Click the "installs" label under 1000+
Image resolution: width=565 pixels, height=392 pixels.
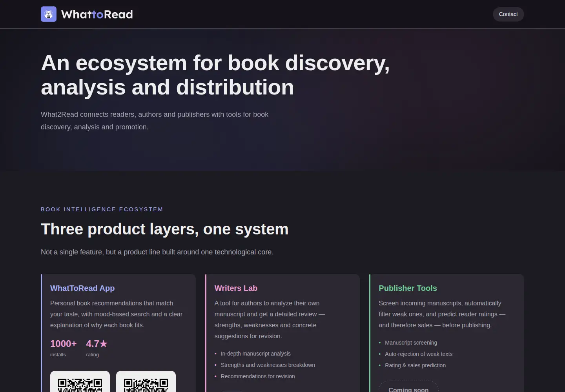(58, 354)
